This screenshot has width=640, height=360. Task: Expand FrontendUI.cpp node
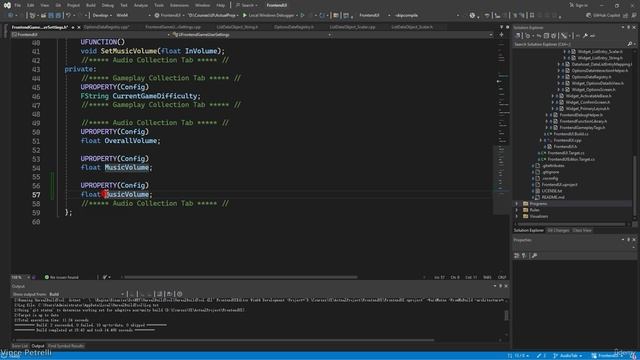[542, 140]
